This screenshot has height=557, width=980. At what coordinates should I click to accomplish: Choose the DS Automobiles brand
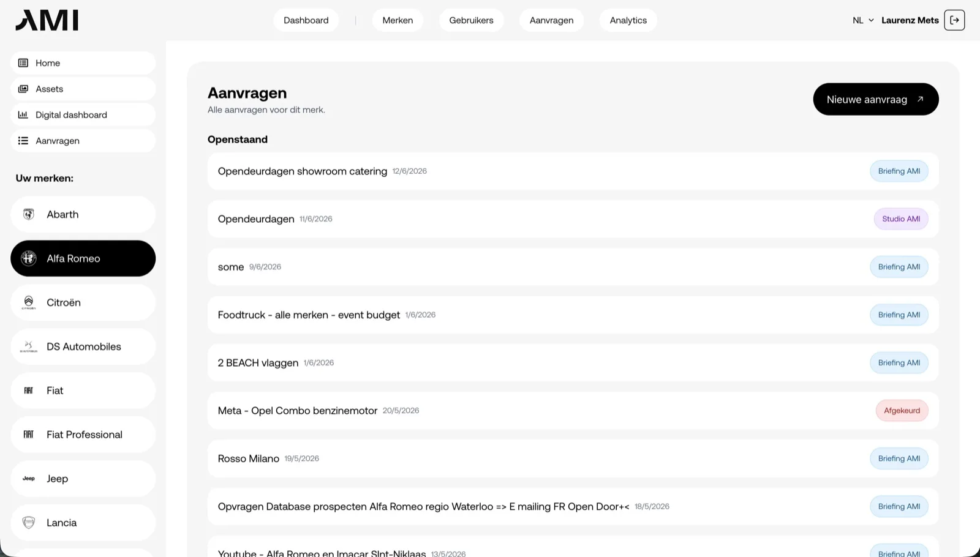[83, 346]
